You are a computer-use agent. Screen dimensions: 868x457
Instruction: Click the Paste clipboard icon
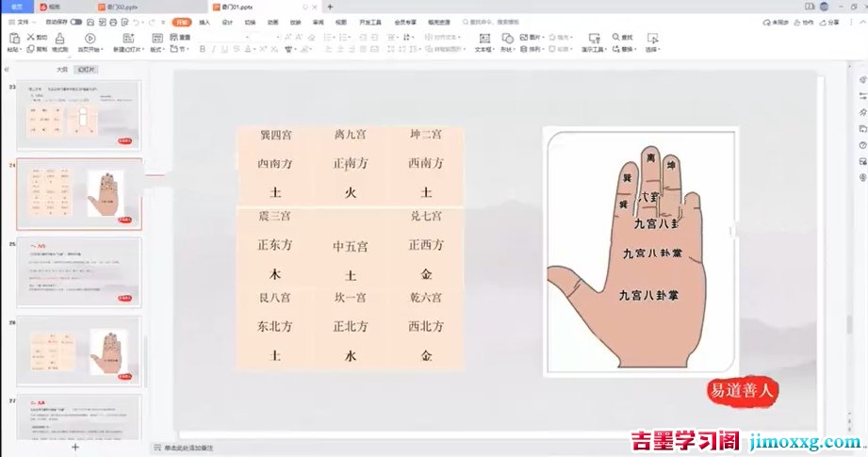pos(14,39)
